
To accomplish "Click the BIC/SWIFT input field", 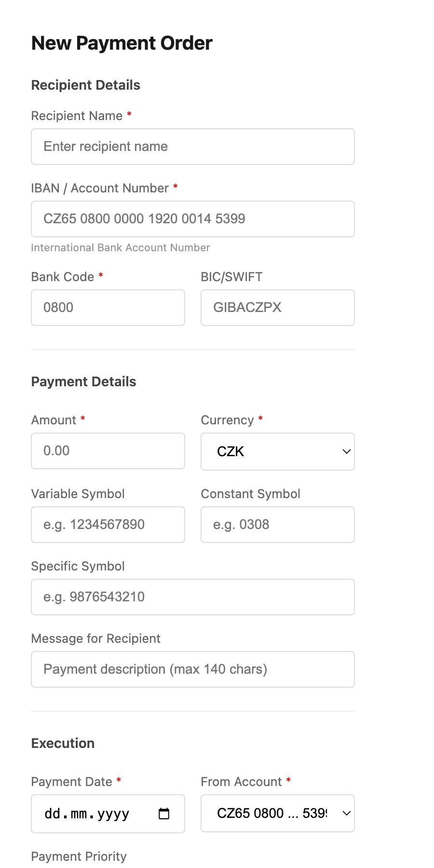I will point(277,308).
